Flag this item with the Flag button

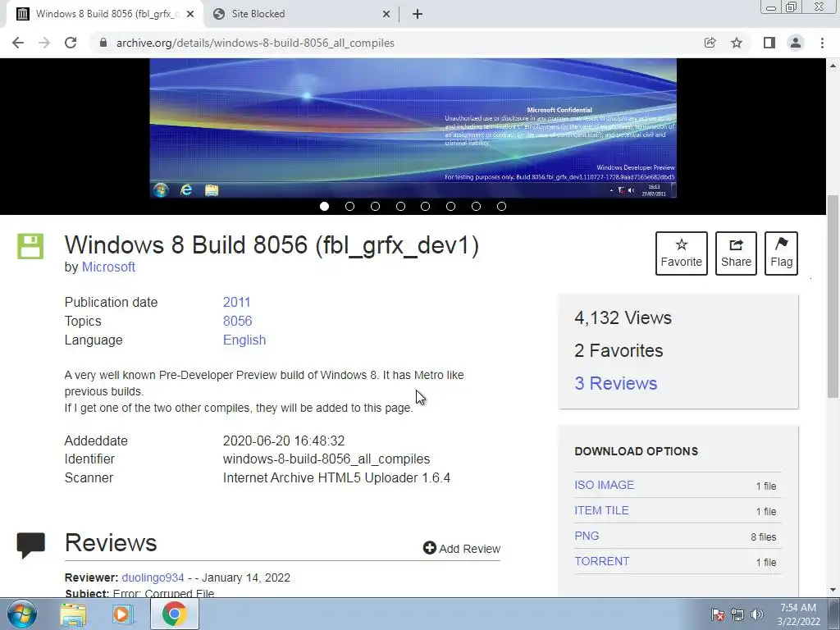(781, 253)
